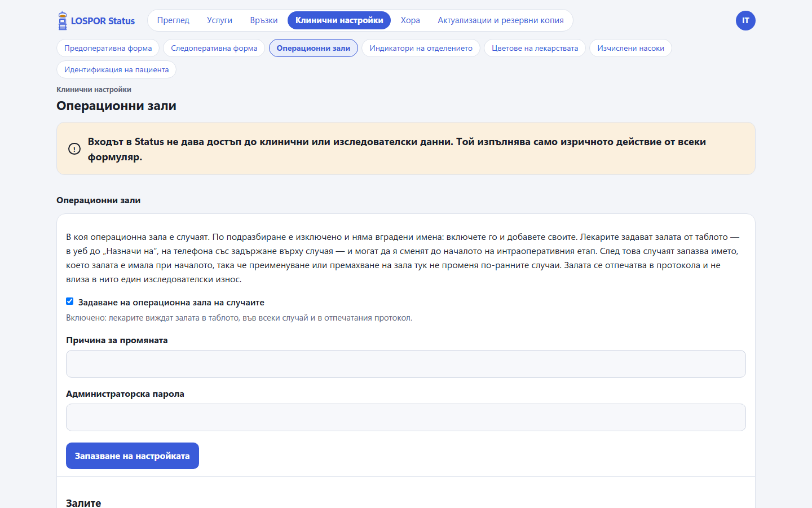This screenshot has width=812, height=508.
Task: Go to Цветове на лекарствата sub-tab
Action: (x=535, y=49)
